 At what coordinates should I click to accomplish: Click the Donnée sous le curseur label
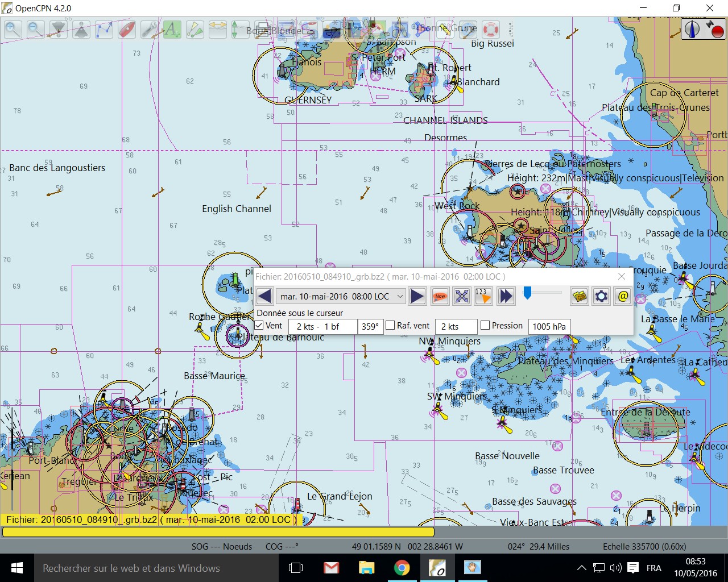tap(300, 313)
